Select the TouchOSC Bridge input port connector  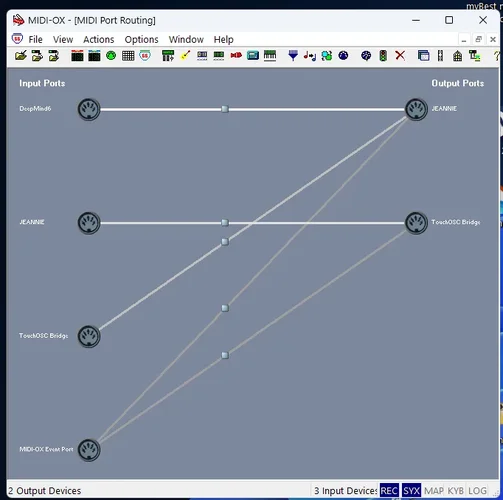point(89,336)
